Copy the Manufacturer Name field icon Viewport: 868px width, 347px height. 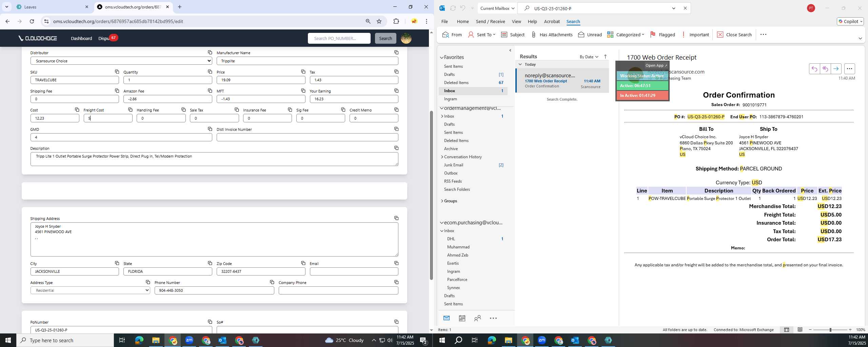(396, 53)
